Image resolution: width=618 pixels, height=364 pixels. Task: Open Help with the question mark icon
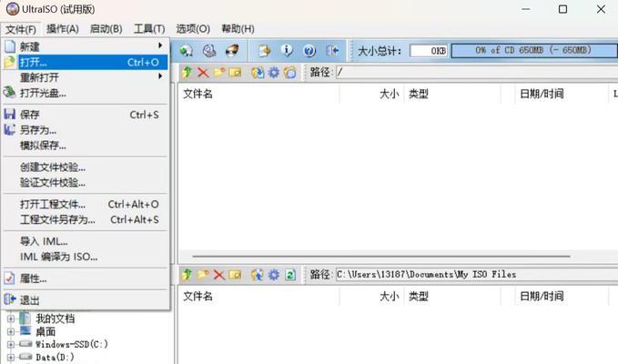point(309,50)
